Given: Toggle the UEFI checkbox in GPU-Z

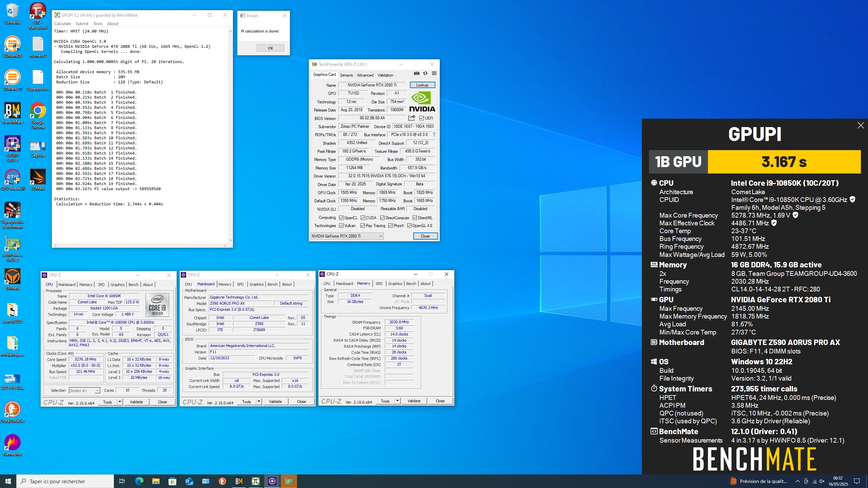Looking at the screenshot, I should coord(421,118).
